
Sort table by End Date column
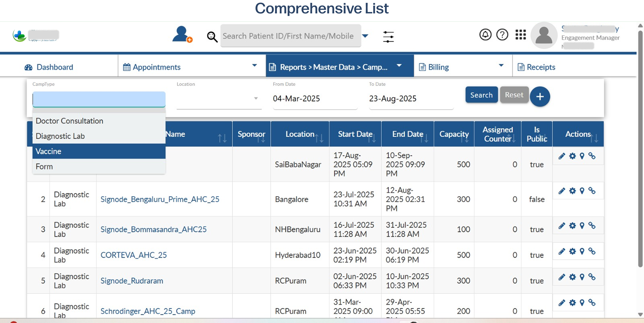point(408,134)
